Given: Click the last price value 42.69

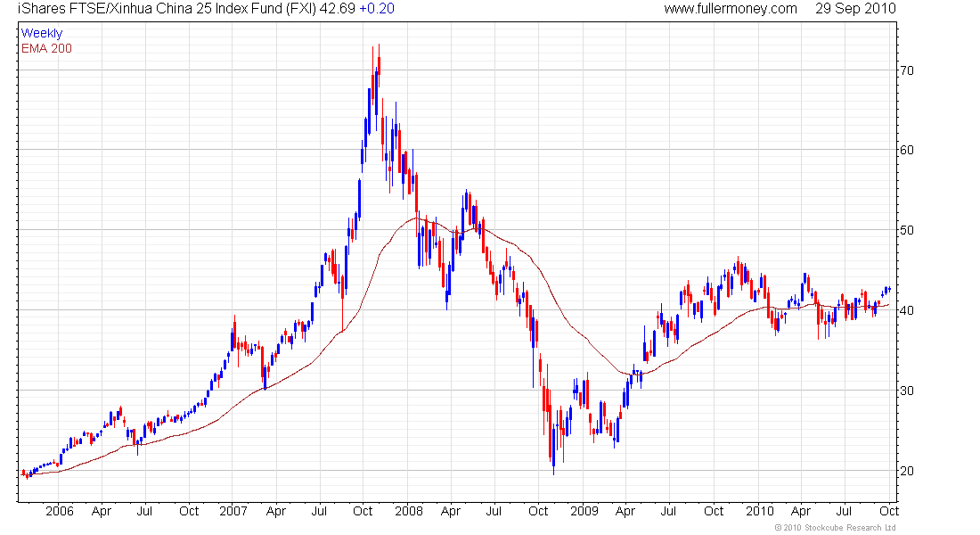Looking at the screenshot, I should 338,9.
